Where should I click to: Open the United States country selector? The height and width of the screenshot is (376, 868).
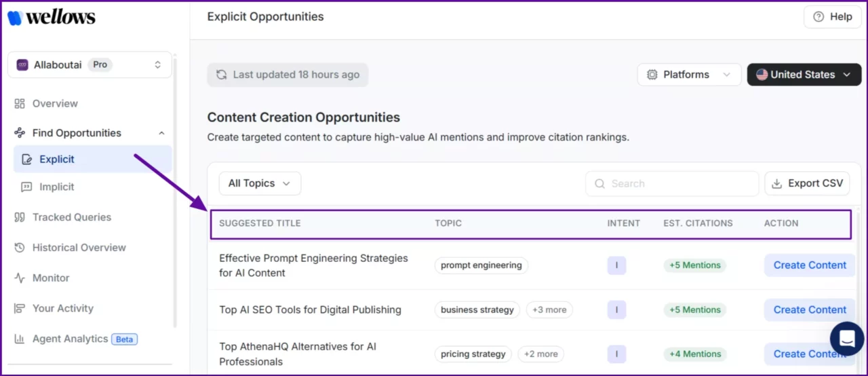[x=804, y=75]
